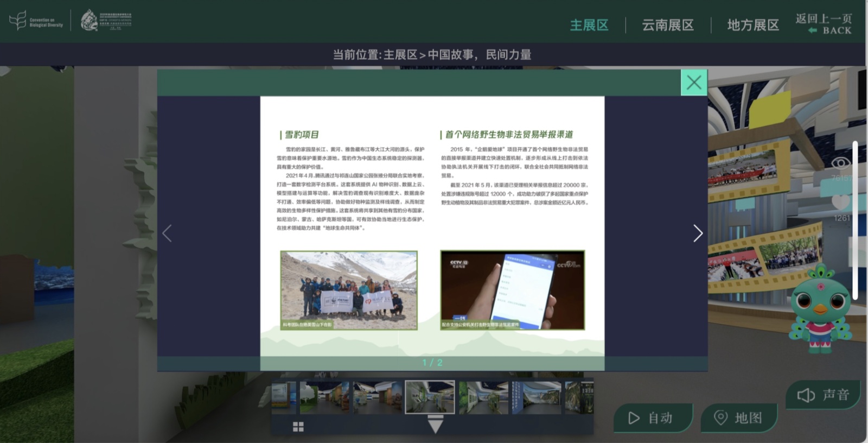Viewport: 868px width, 443px height.
Task: Open the thumbnail with blue text panel and cliffs
Action: 537,397
